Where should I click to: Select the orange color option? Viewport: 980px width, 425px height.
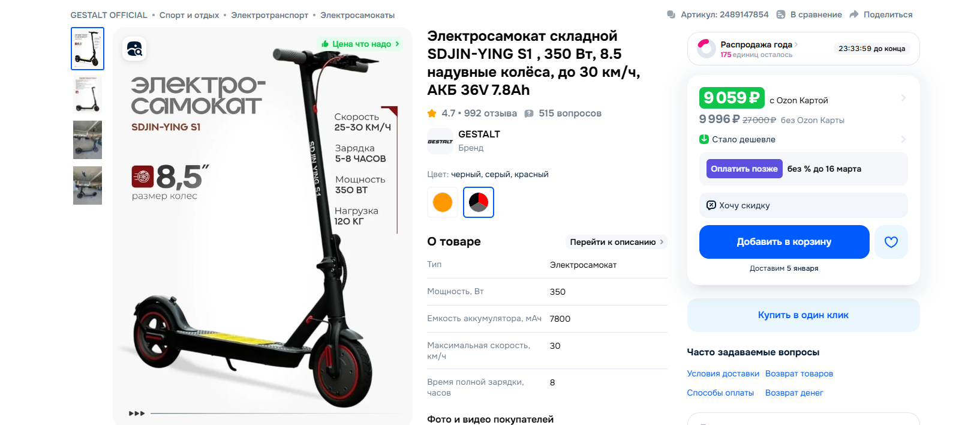pyautogui.click(x=443, y=202)
